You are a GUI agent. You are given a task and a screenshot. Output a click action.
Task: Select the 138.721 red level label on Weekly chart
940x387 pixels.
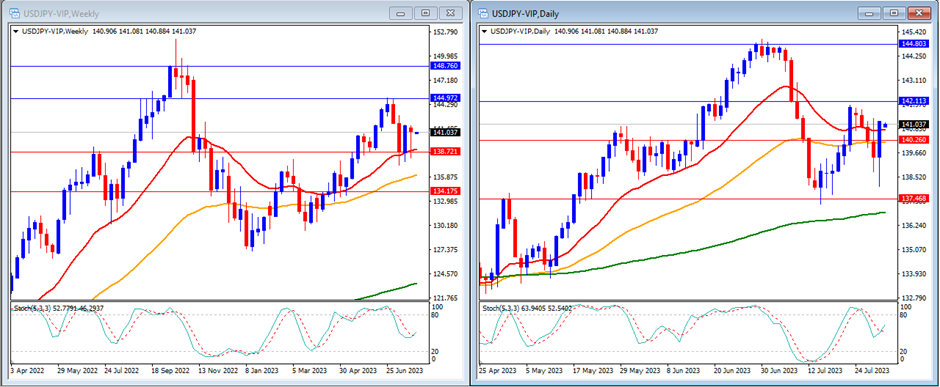pyautogui.click(x=445, y=152)
